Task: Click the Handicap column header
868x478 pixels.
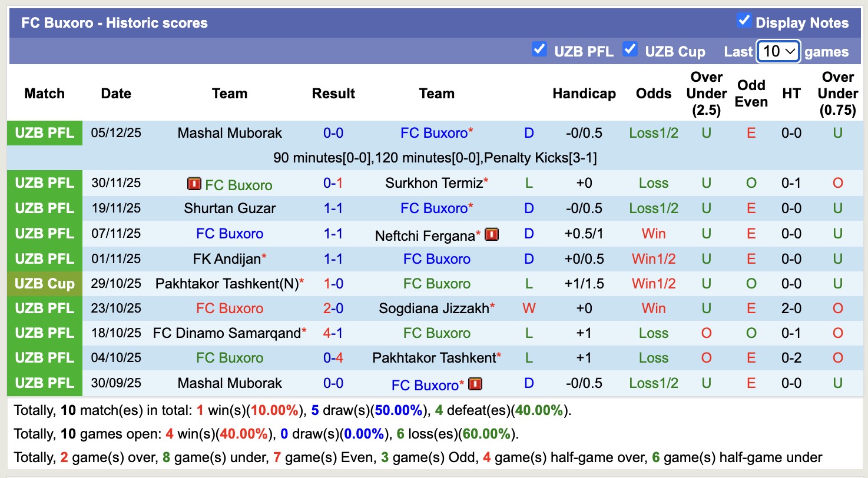Action: pos(584,94)
